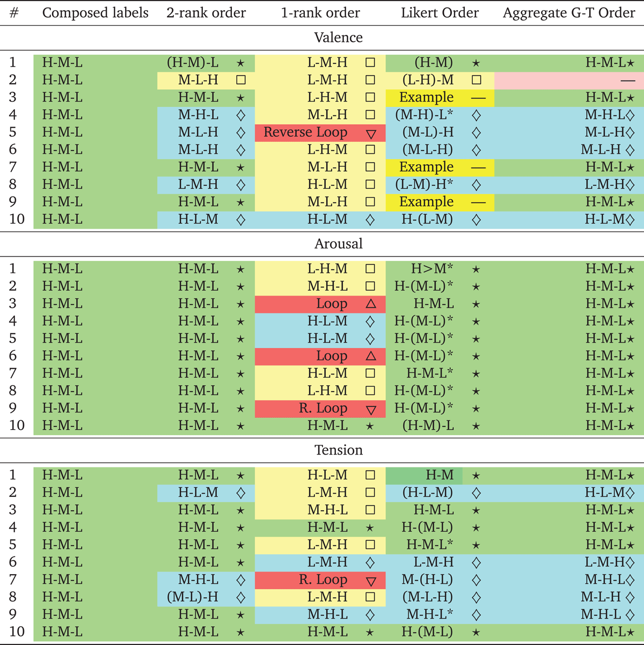Click the down triangle beside "R. Loop" in Tension row 7

[370, 581]
